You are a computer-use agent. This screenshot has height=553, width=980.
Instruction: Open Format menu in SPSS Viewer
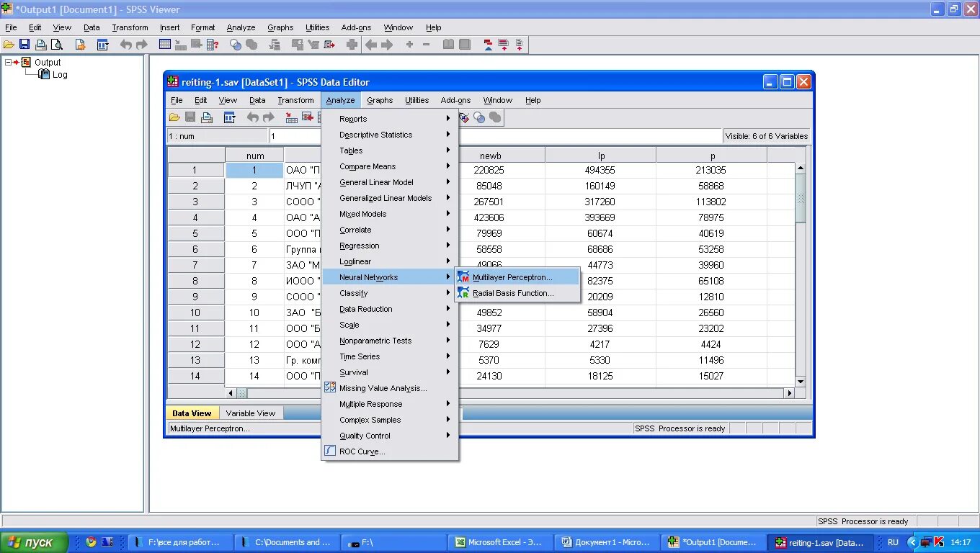click(x=203, y=27)
